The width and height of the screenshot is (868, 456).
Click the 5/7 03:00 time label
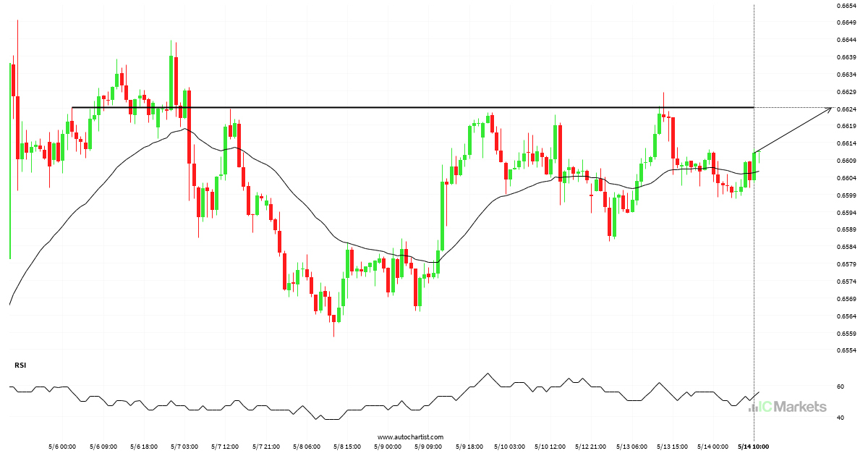pyautogui.click(x=184, y=447)
